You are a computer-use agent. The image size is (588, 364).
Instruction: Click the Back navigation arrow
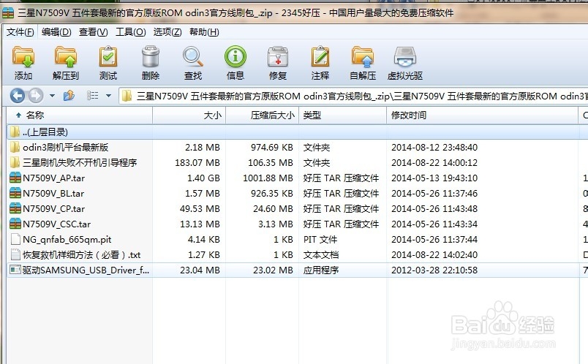coord(18,96)
